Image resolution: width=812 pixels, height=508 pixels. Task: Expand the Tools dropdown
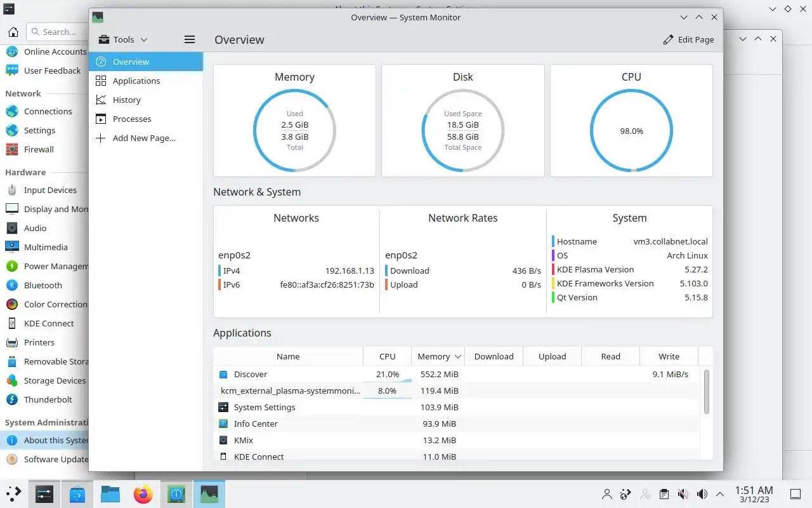point(123,39)
